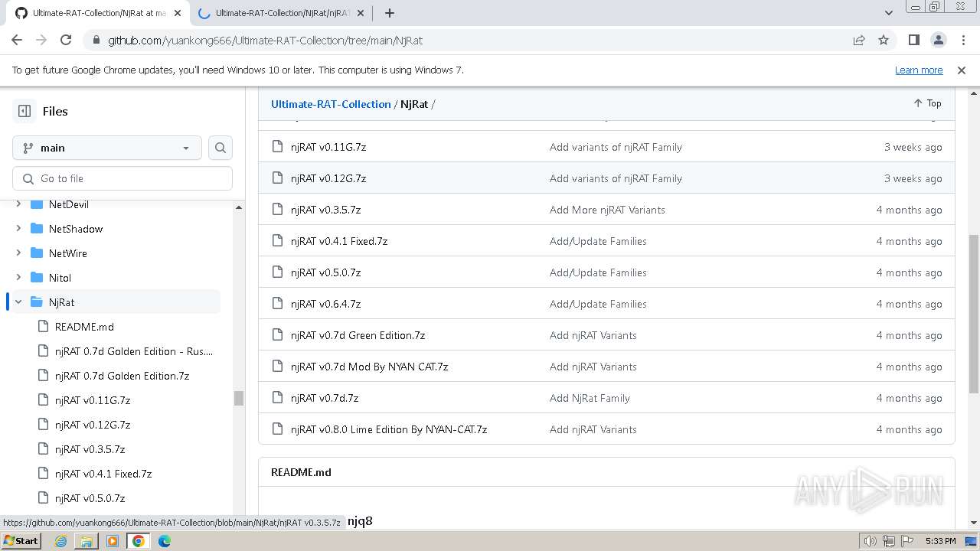Open njRAT v0.7d Mod By NYAN CAT.7z
Screen dimensions: 980x551
(369, 367)
